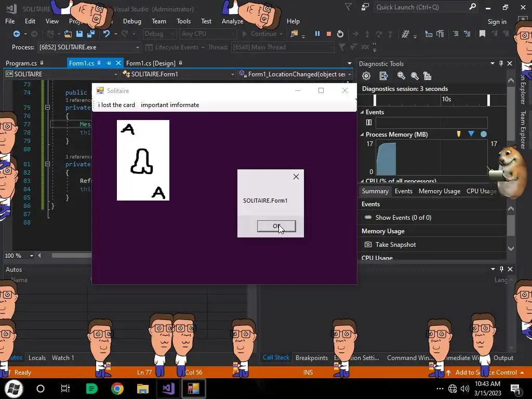Open the Form1_LocationChanged member dropdown

point(350,74)
